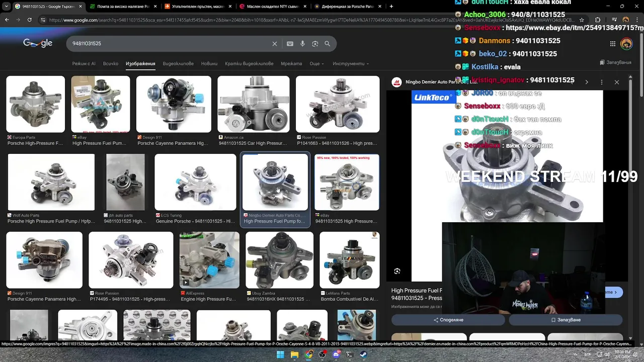Screen dimensions: 644x362
Task: Open File Explorer from the taskbar
Action: point(294,354)
